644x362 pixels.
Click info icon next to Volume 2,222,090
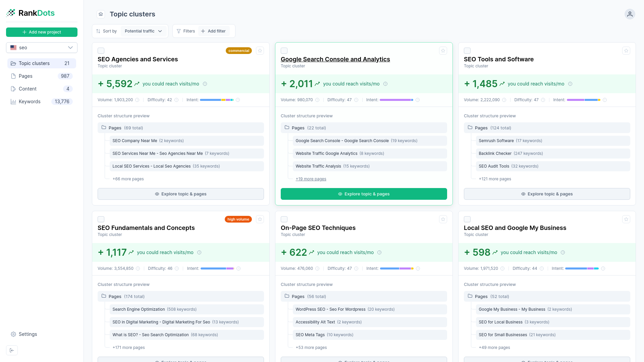click(504, 100)
